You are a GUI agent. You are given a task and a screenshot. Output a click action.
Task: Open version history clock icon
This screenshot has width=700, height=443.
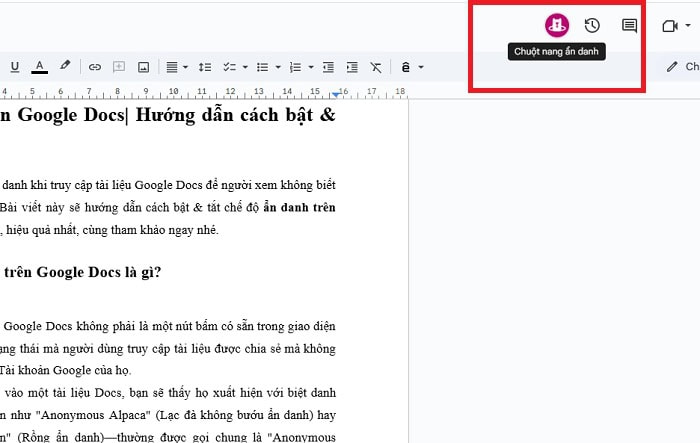click(592, 26)
